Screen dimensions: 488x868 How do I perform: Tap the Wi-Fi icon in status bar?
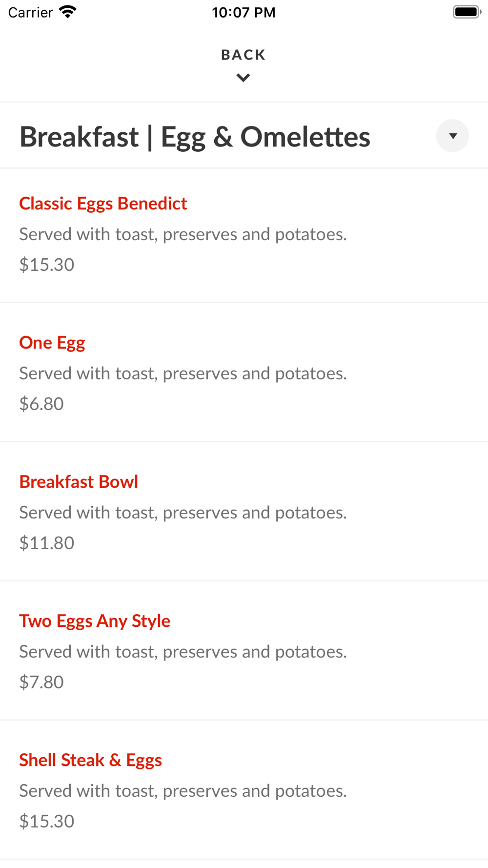(x=67, y=12)
